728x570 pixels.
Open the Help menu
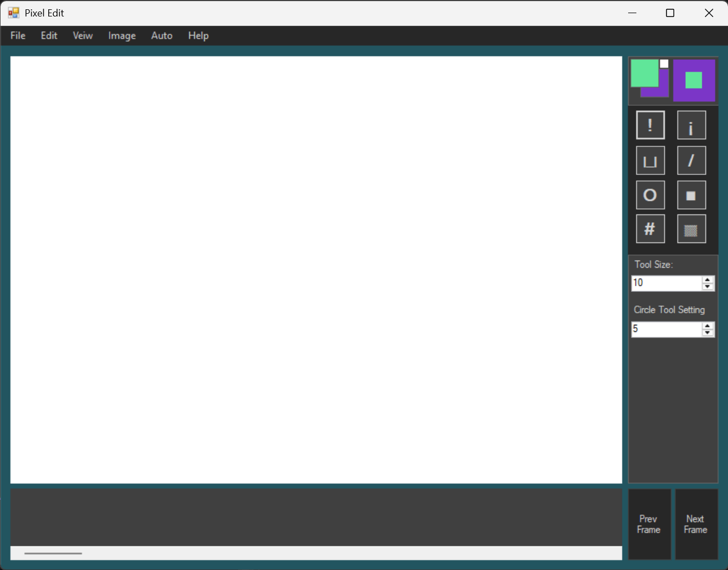point(198,35)
